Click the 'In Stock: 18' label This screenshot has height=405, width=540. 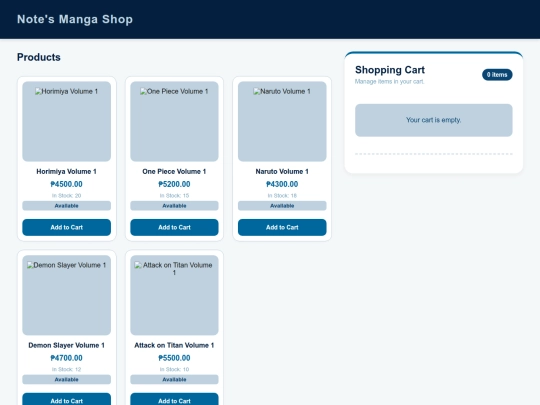point(282,196)
